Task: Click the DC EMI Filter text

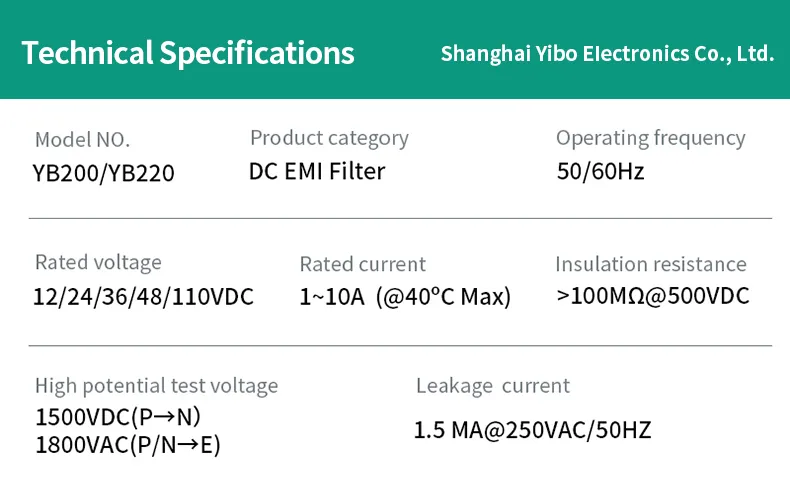Action: pyautogui.click(x=316, y=171)
